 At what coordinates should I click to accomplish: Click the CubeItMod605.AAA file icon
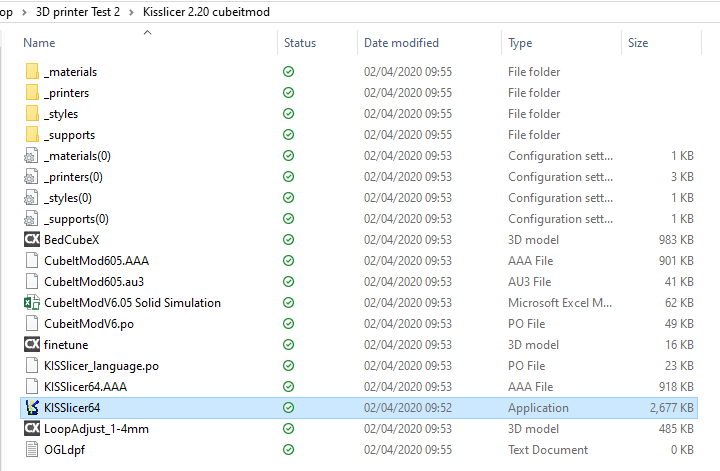[32, 261]
